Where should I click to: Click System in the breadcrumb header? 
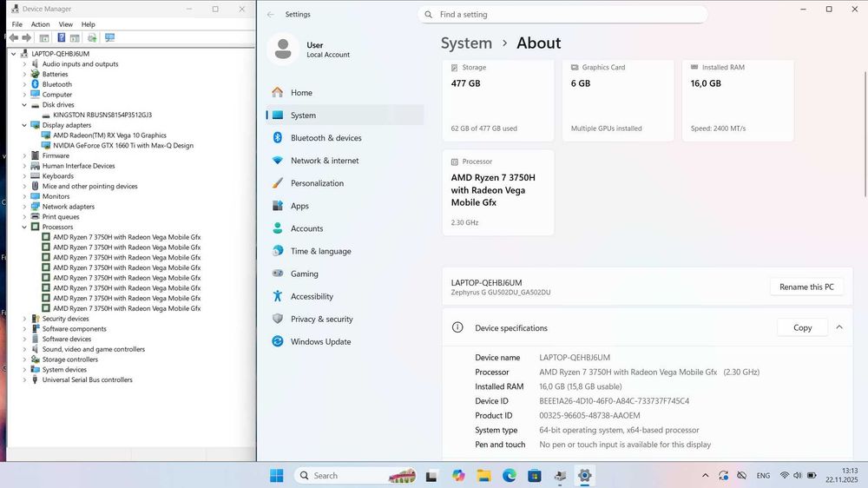point(466,43)
